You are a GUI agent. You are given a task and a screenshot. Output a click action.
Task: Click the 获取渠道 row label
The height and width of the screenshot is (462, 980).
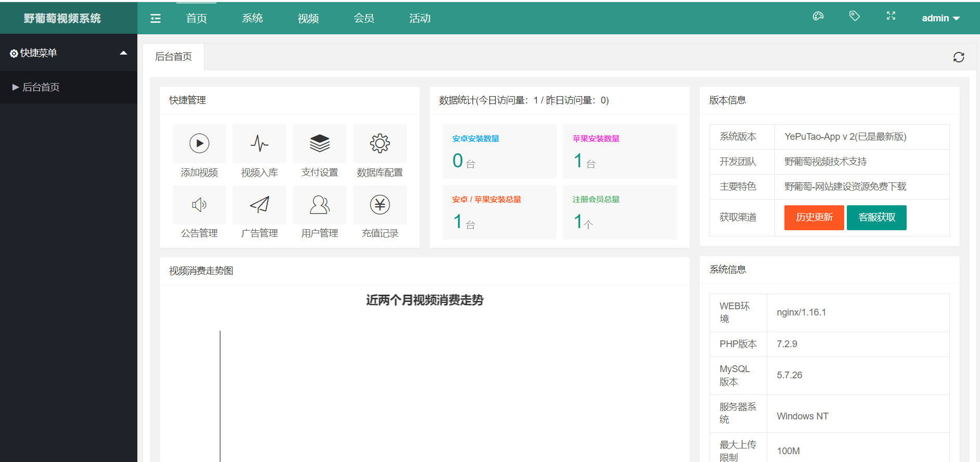point(738,217)
